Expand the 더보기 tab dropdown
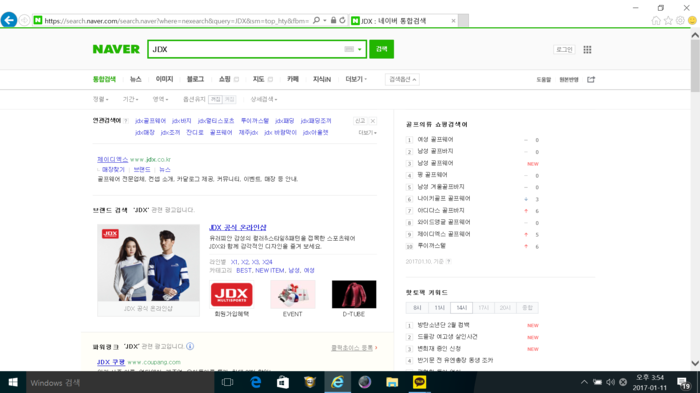 [356, 79]
